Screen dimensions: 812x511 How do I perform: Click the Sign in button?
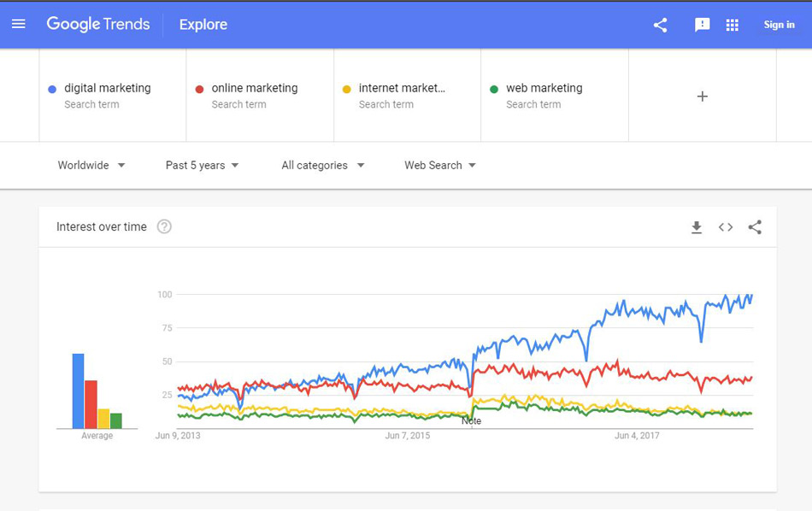pyautogui.click(x=779, y=24)
